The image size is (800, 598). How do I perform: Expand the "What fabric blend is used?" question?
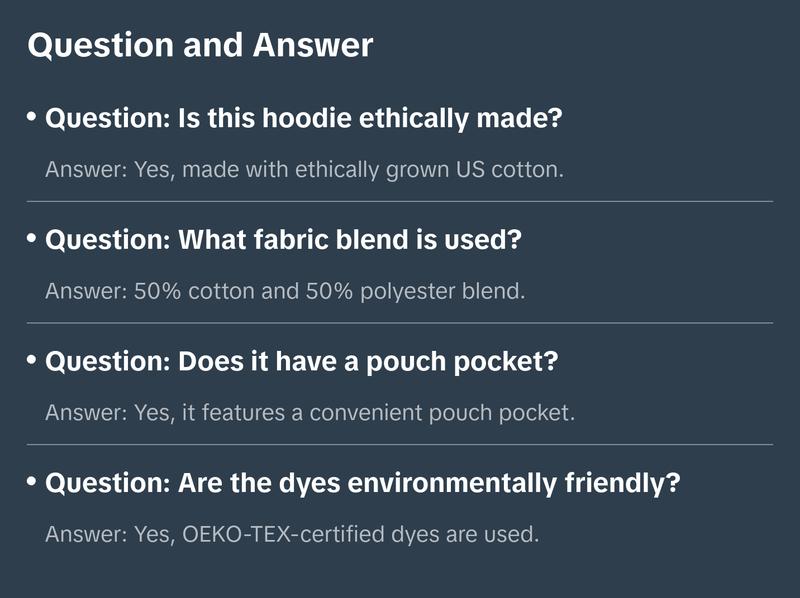(284, 241)
